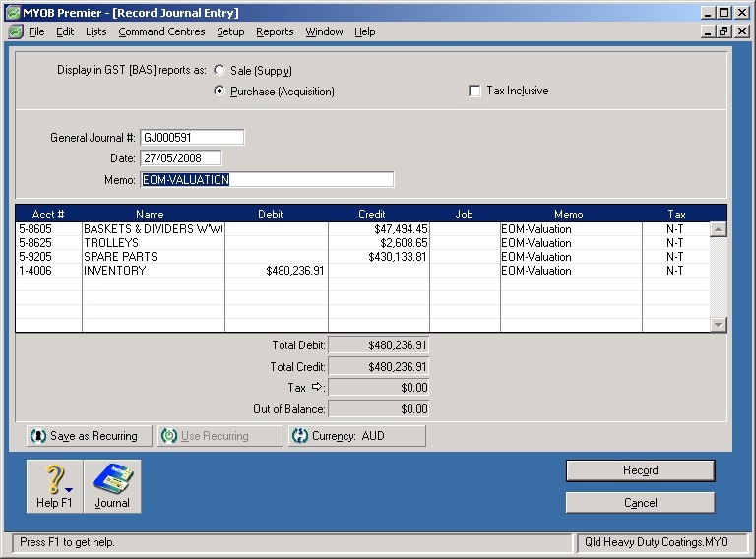The height and width of the screenshot is (559, 756).
Task: Click the SPARE PARTS name cell
Action: pyautogui.click(x=154, y=256)
